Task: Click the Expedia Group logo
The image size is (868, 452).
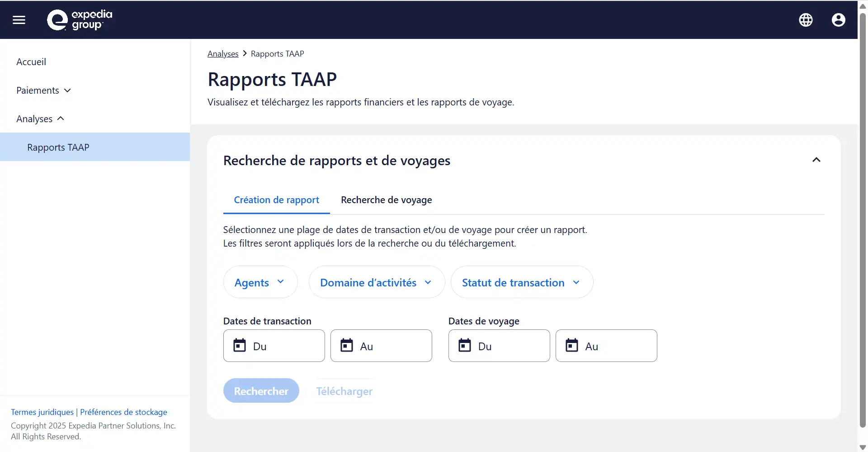Action: (80, 20)
